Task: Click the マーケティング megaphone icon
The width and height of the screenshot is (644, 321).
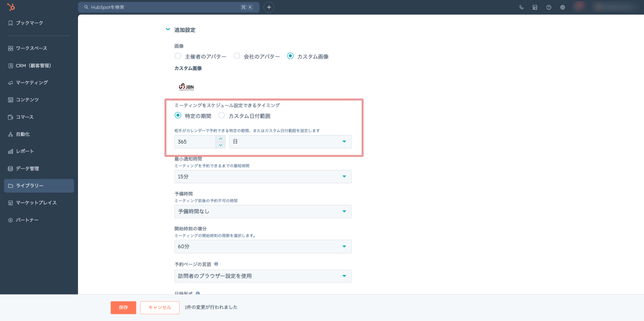Action: coord(11,83)
